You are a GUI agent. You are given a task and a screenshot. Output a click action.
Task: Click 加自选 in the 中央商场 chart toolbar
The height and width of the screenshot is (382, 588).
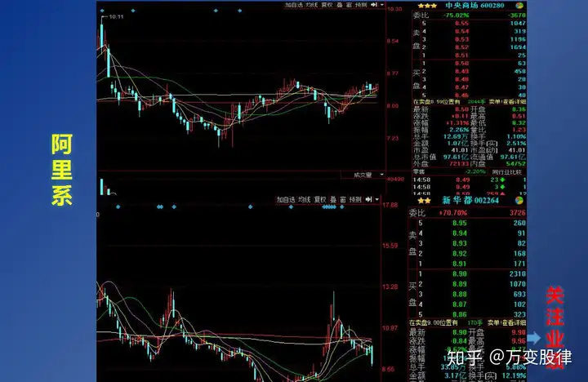tap(294, 5)
